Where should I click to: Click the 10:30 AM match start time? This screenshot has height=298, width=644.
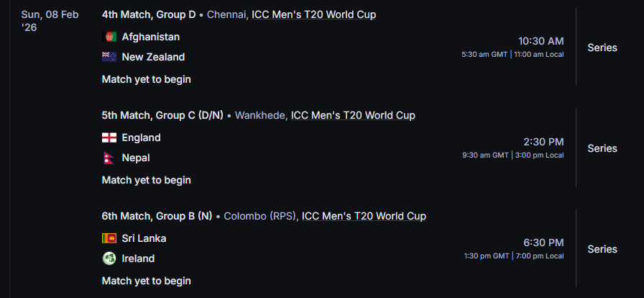pyautogui.click(x=540, y=41)
